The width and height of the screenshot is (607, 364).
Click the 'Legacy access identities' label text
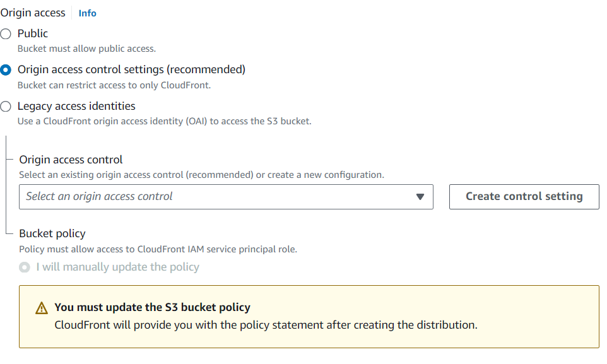76,106
